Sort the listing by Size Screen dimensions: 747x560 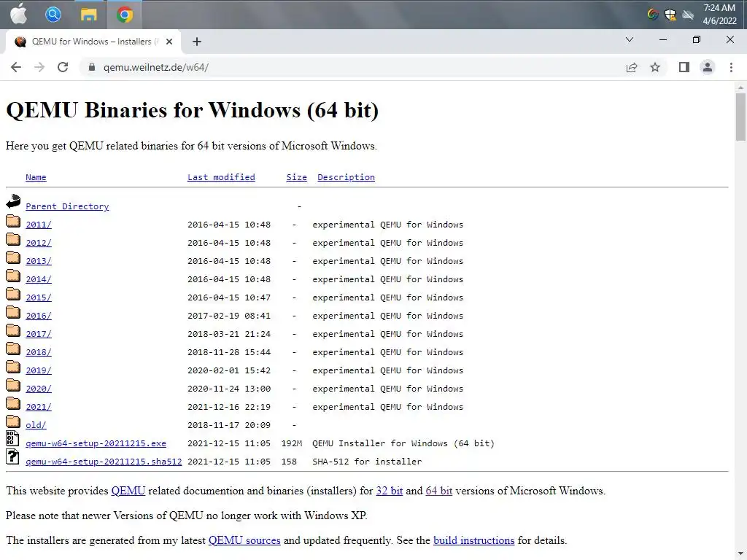[x=296, y=177]
